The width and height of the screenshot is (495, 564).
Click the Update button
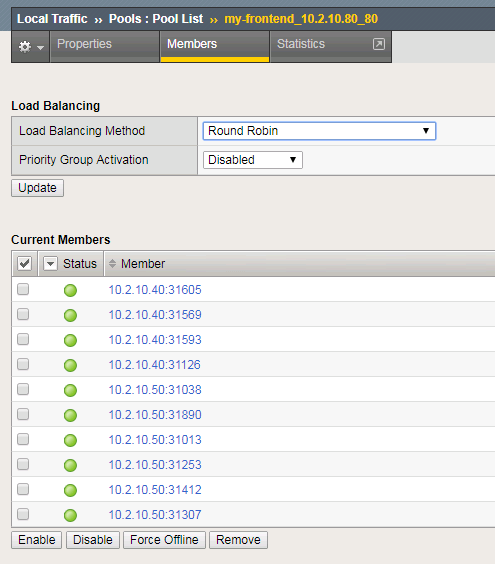tap(37, 188)
